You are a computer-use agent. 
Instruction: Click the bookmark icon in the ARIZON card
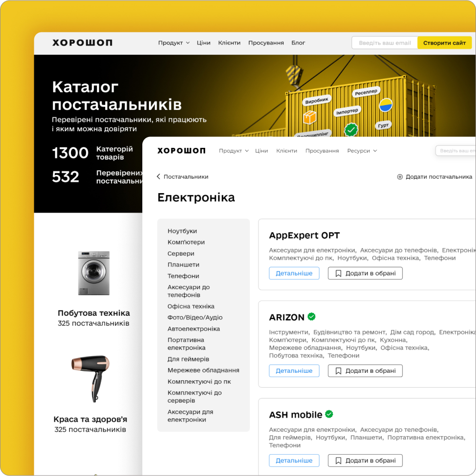(338, 370)
